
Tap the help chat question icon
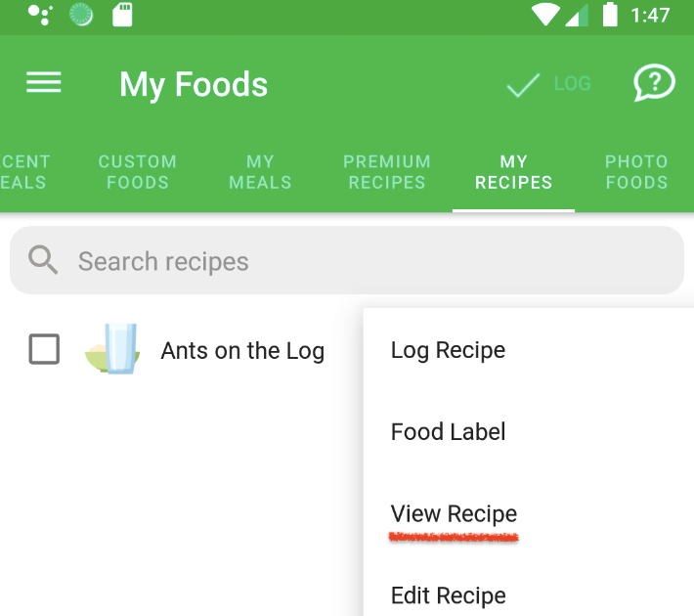tap(654, 83)
